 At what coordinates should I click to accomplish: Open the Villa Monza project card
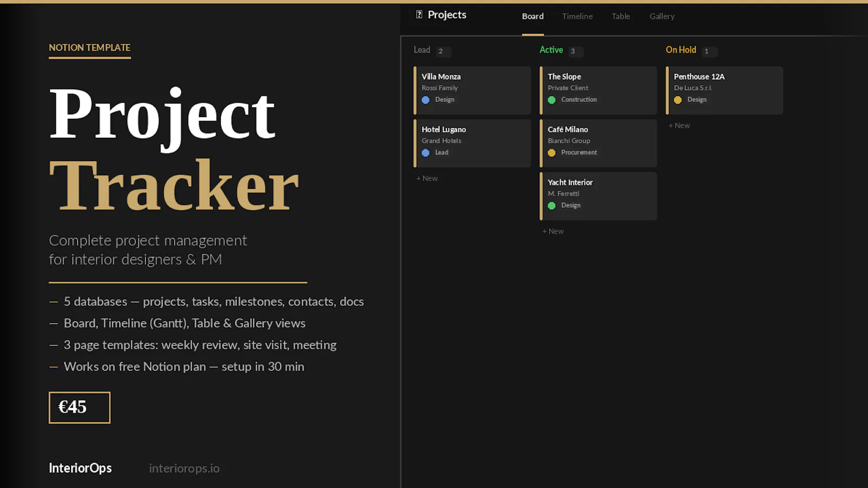coord(472,90)
